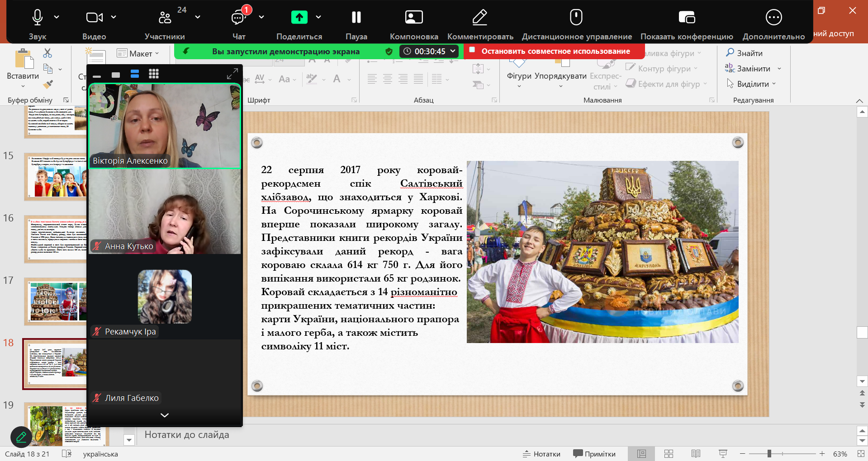Open the Zoom Чат icon
This screenshot has width=868, height=461.
coord(238,18)
